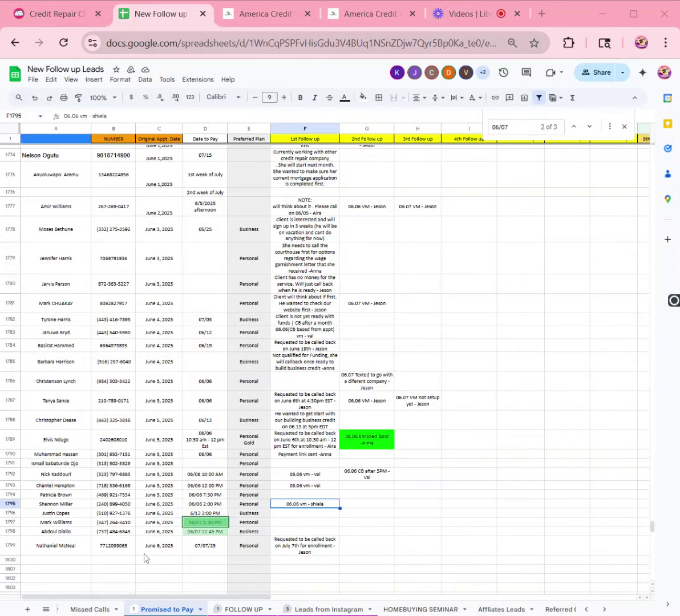Open the borders tool
This screenshot has width=680, height=616.
(379, 98)
